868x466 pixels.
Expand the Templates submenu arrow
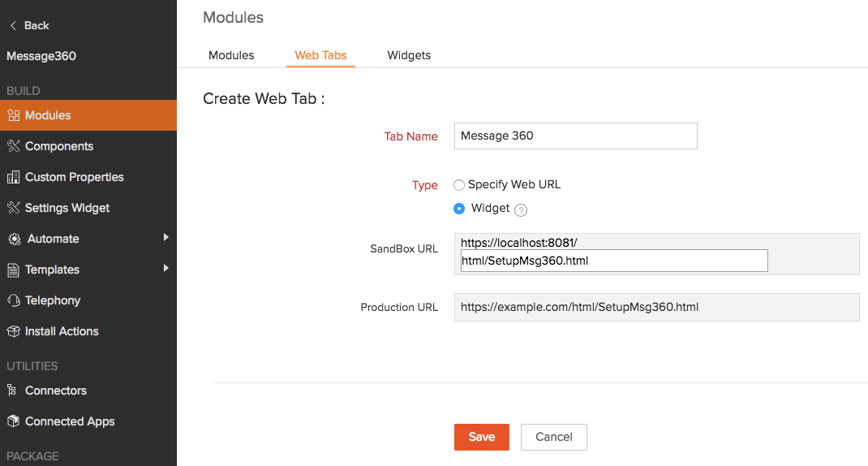tap(165, 268)
